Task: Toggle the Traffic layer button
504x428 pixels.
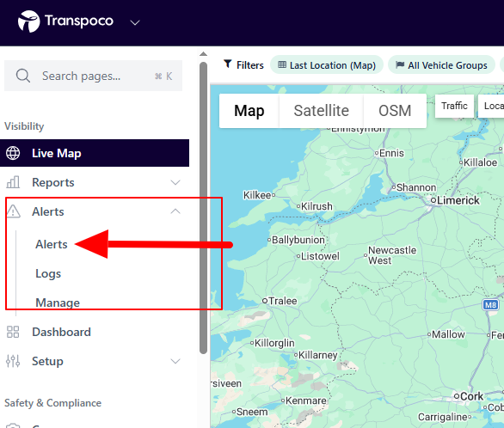Action: pos(454,106)
